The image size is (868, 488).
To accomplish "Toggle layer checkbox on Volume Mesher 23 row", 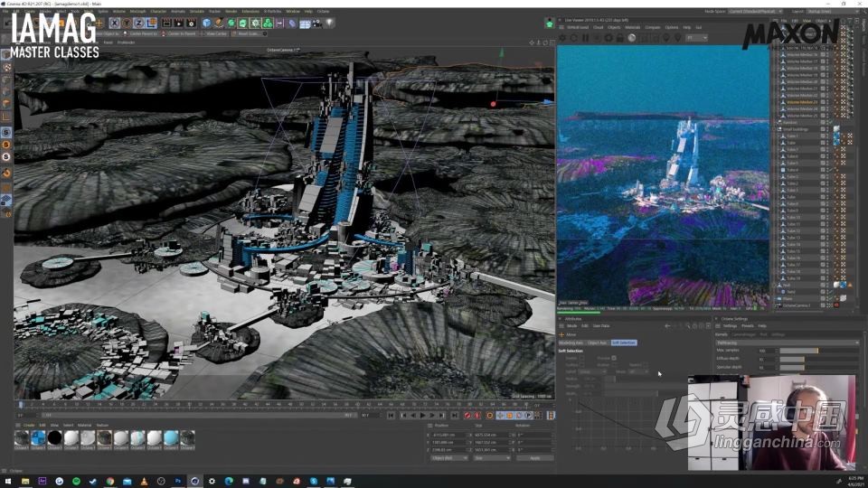I will 823,102.
